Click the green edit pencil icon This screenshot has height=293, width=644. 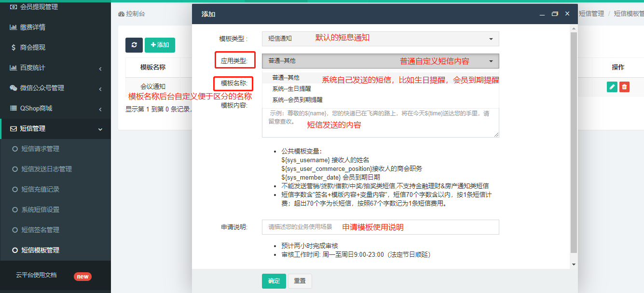[x=612, y=87]
